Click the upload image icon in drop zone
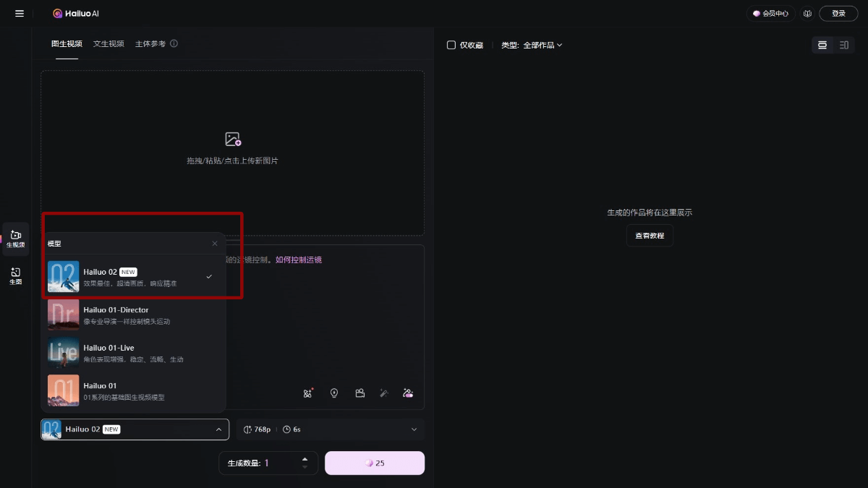 click(x=232, y=140)
